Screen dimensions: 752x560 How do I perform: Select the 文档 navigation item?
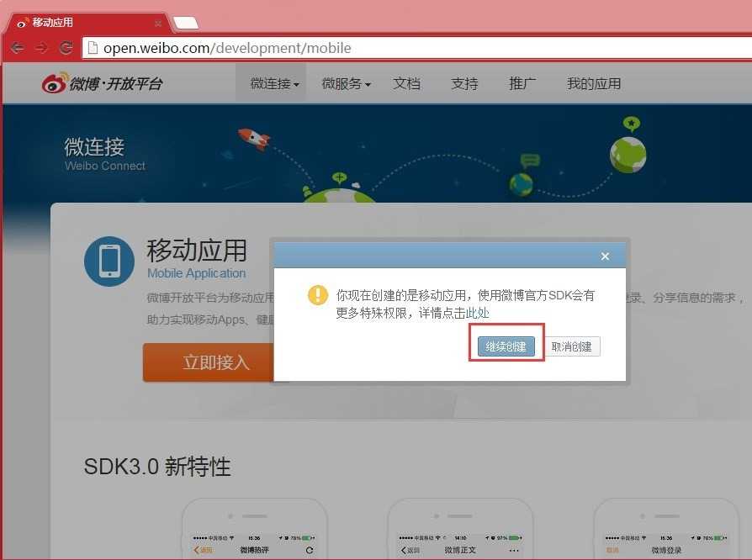407,83
